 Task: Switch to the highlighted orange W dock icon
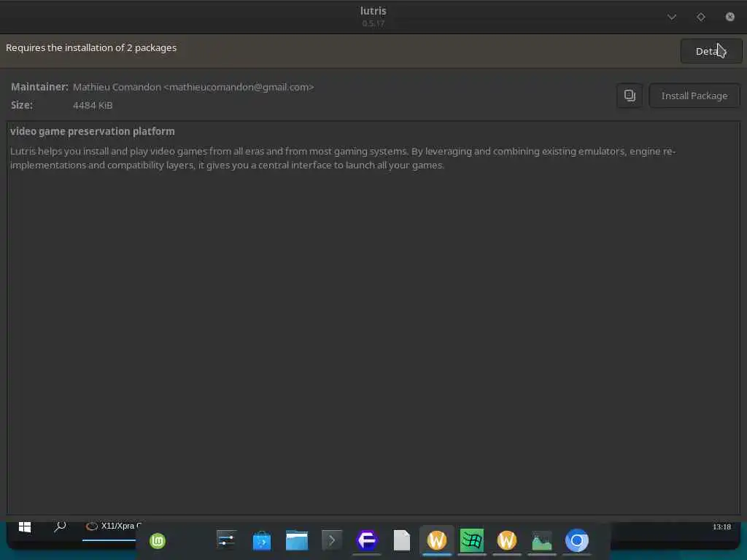click(437, 540)
